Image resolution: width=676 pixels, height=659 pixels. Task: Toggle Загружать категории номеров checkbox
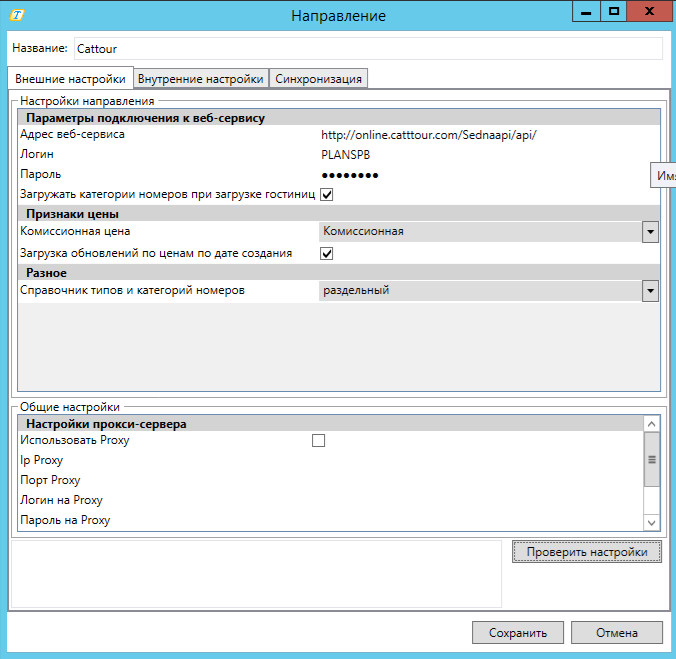327,194
